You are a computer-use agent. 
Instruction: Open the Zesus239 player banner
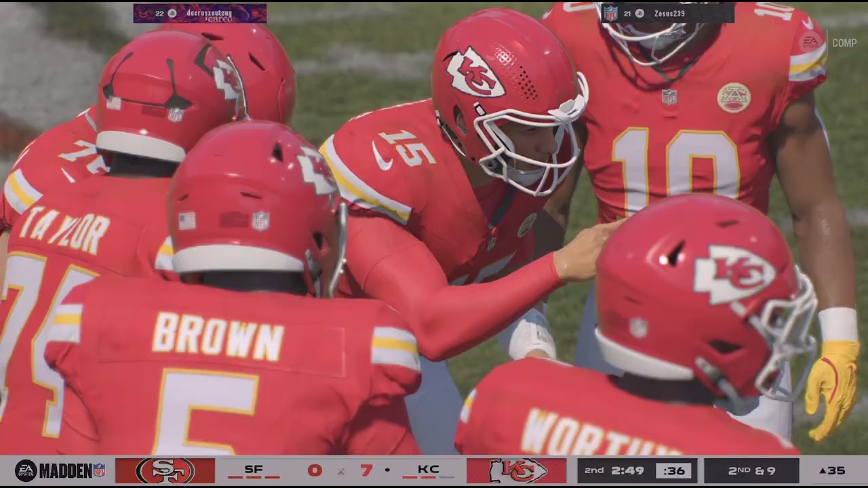pos(667,13)
